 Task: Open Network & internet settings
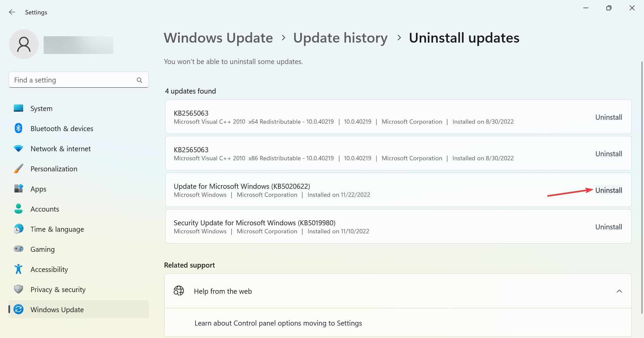click(78, 149)
